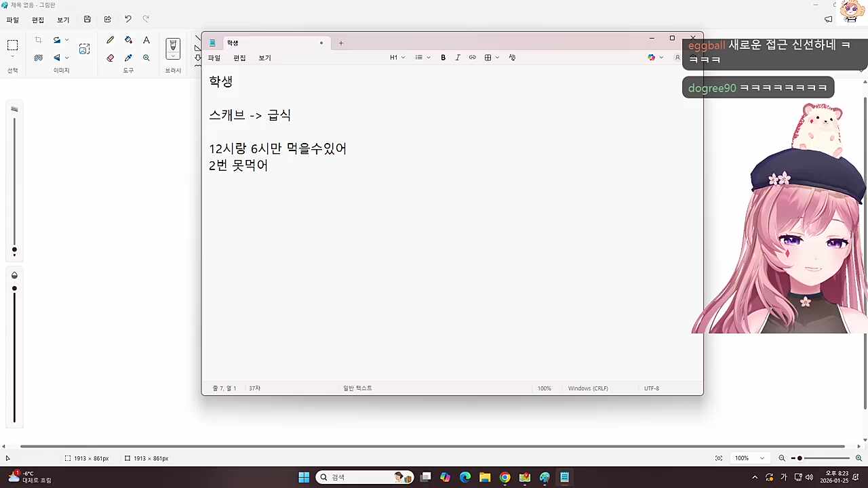Open the 파일 menu in Notepad

(214, 58)
